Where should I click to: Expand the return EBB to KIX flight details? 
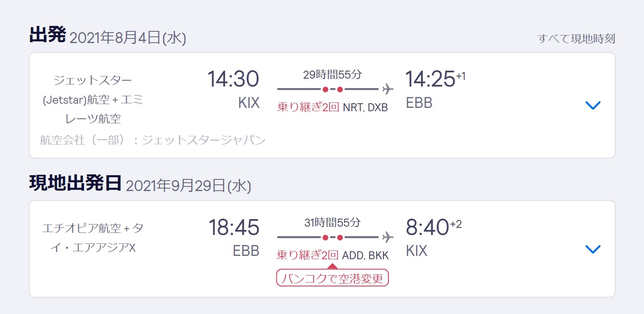[x=593, y=249]
